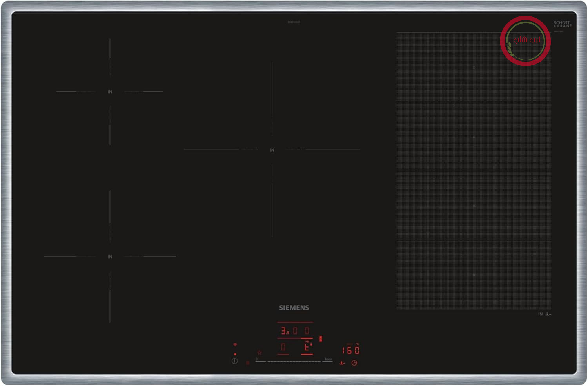This screenshot has width=588, height=386.
Task: Click the bottom-left cooking zone IN marker
Action: (110, 257)
